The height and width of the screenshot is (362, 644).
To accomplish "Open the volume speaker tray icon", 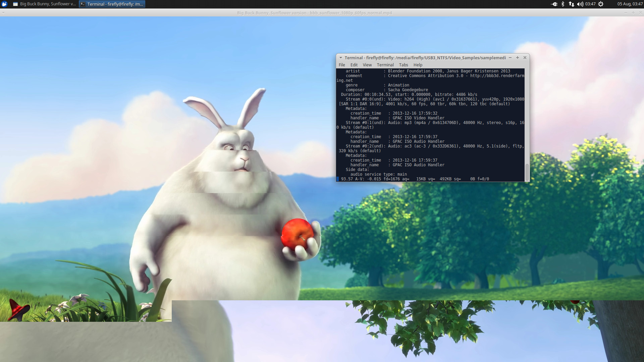I will coord(580,4).
